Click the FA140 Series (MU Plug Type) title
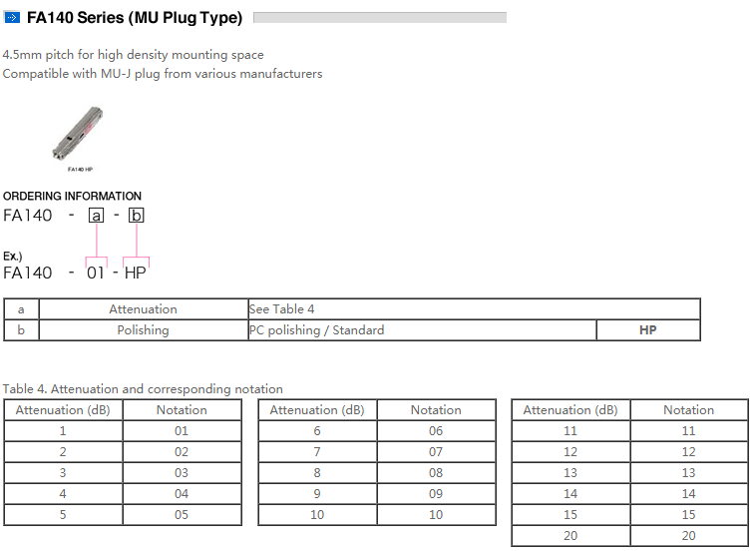Image resolution: width=756 pixels, height=553 pixels. pos(135,17)
